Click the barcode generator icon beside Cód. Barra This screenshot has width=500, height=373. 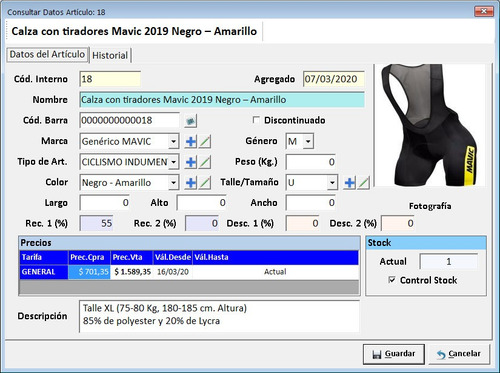click(191, 121)
